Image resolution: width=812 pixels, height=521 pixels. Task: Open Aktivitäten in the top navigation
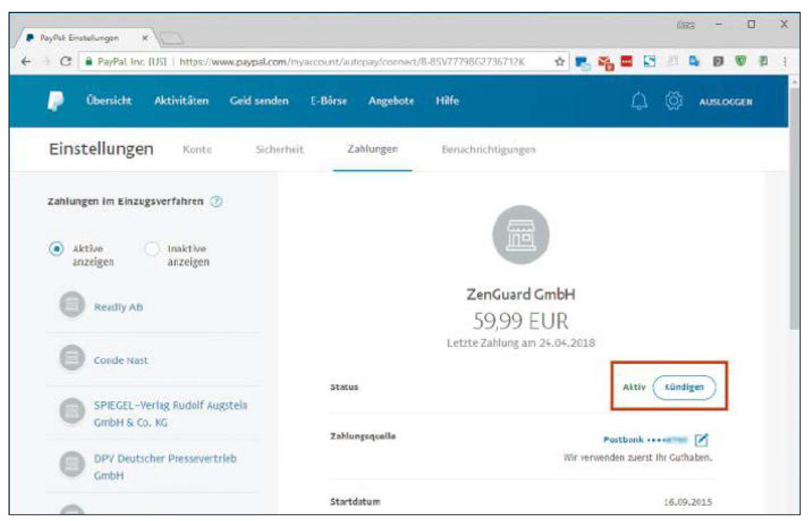tap(181, 102)
